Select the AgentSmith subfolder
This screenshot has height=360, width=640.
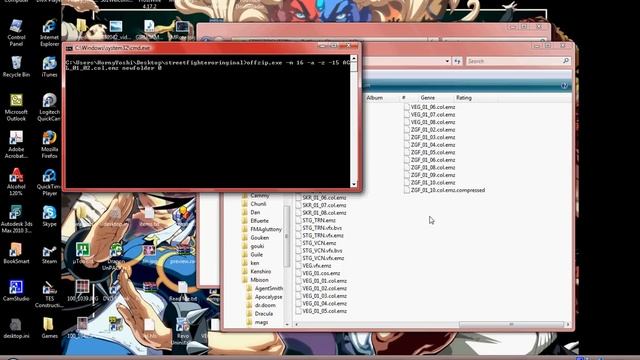[269, 288]
